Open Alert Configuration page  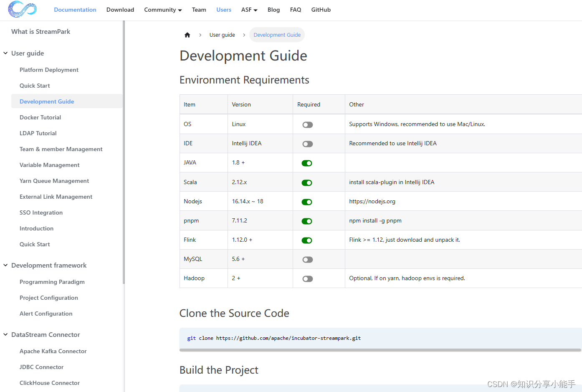pos(46,314)
